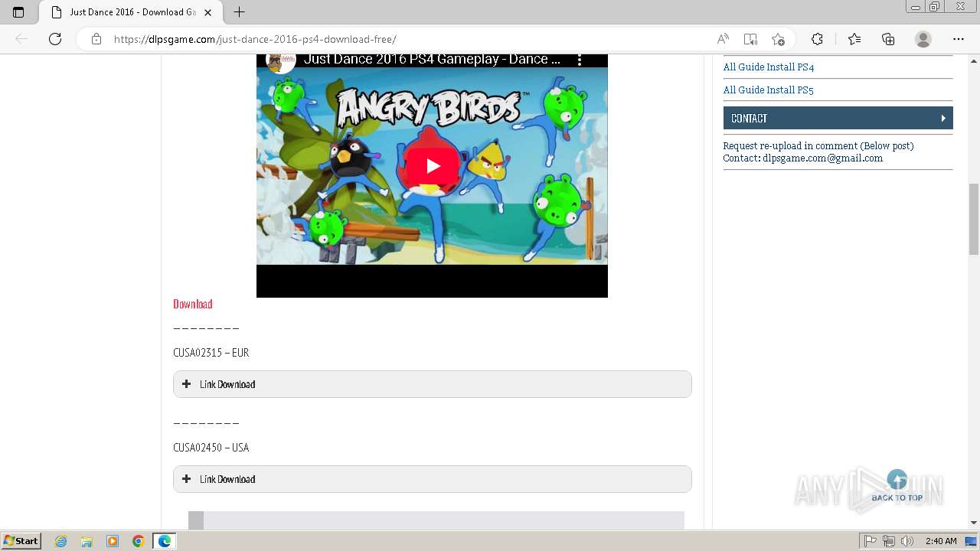Open File Explorer from the taskbar
The height and width of the screenshot is (551, 980).
(x=87, y=541)
